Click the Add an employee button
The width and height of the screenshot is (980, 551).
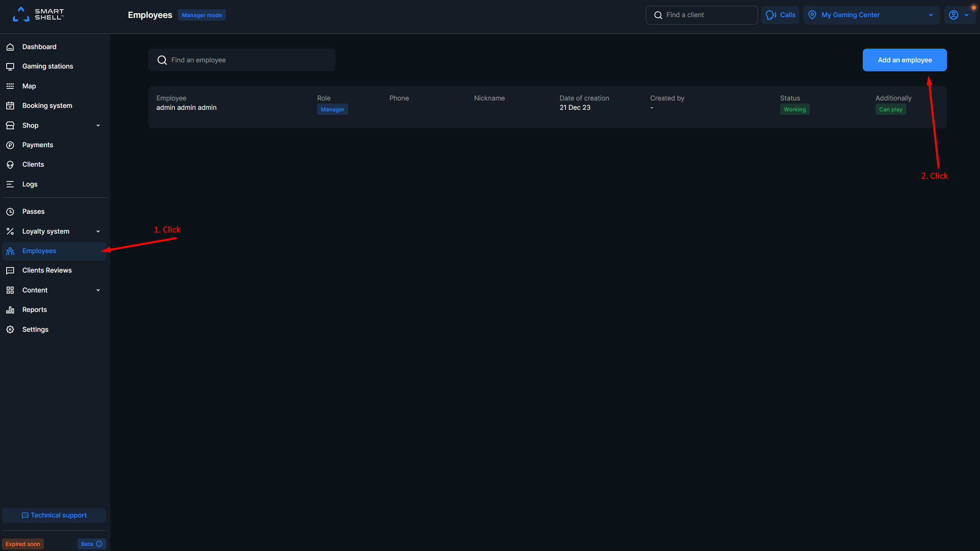coord(904,60)
